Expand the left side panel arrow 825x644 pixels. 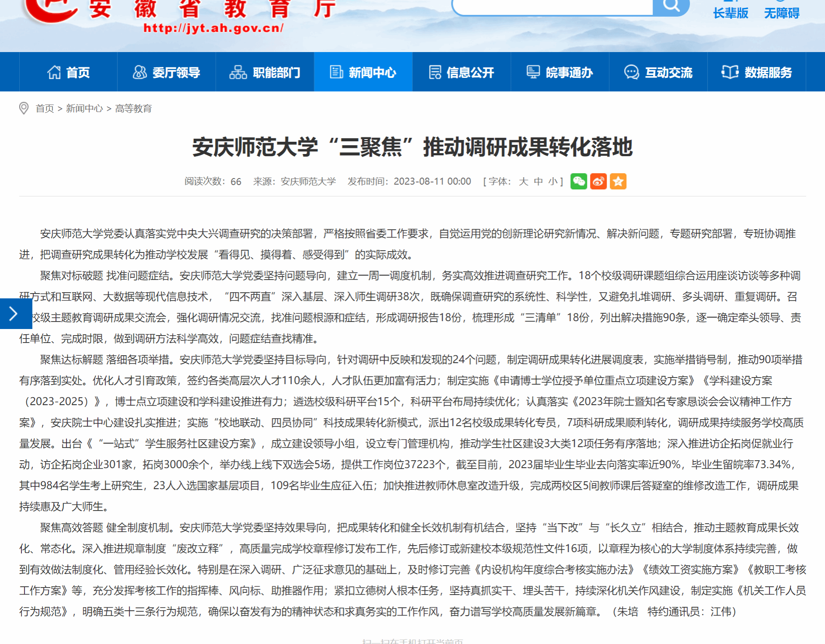click(x=14, y=313)
